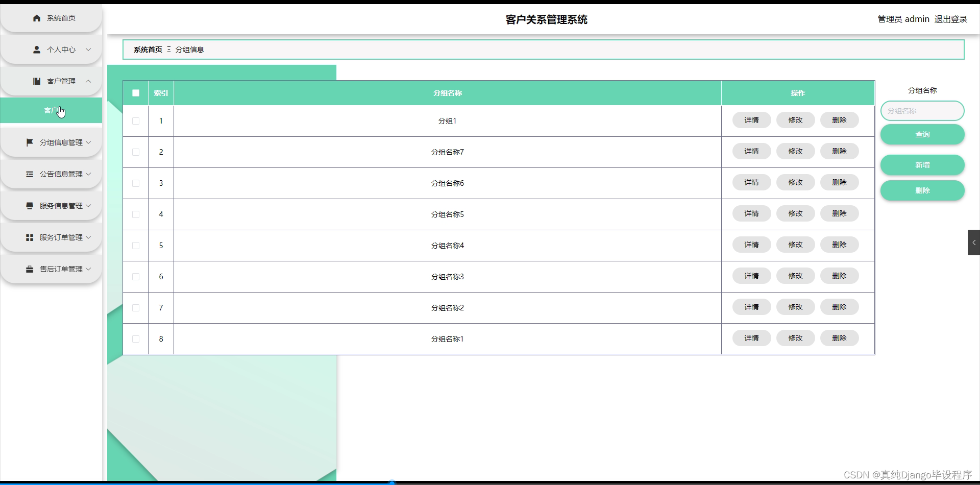This screenshot has width=980, height=485.
Task: Select the highlighted 客户 submenu item
Action: [51, 110]
